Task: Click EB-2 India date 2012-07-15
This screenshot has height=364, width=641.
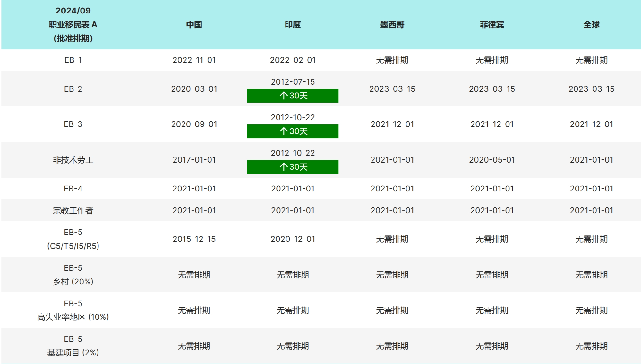Action: click(293, 82)
